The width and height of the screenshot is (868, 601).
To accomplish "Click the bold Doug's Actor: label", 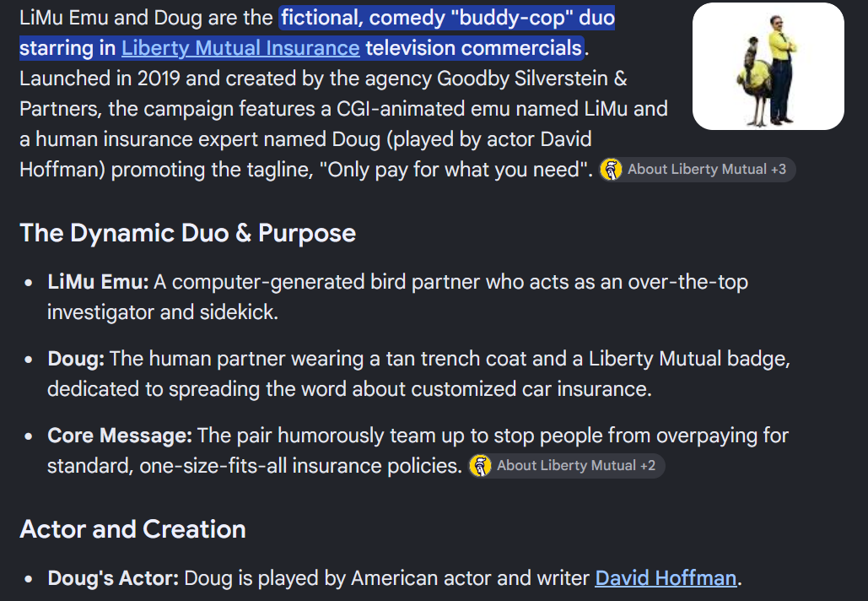I will [x=113, y=578].
